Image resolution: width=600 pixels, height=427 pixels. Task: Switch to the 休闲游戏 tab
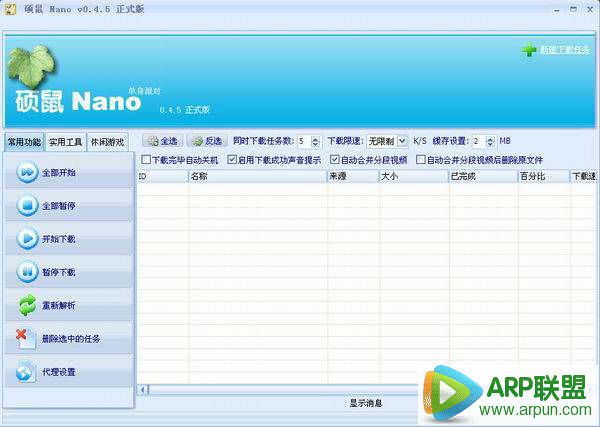tap(108, 142)
